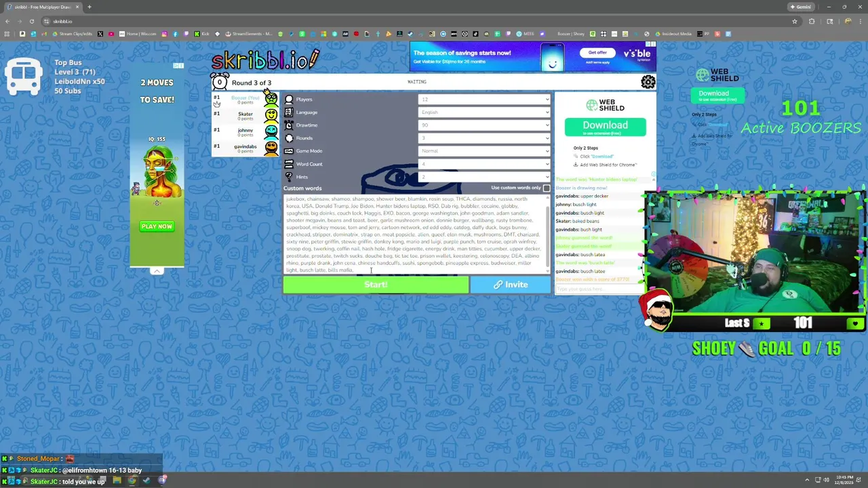Screen dimensions: 868x488
Task: Open the Instagram bookmark icon
Action: click(164, 34)
